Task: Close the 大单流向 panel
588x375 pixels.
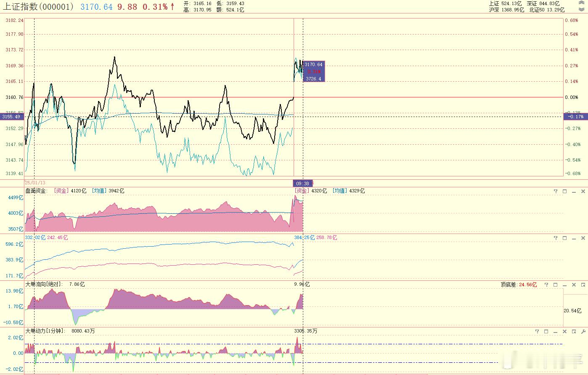Action: (x=574, y=285)
